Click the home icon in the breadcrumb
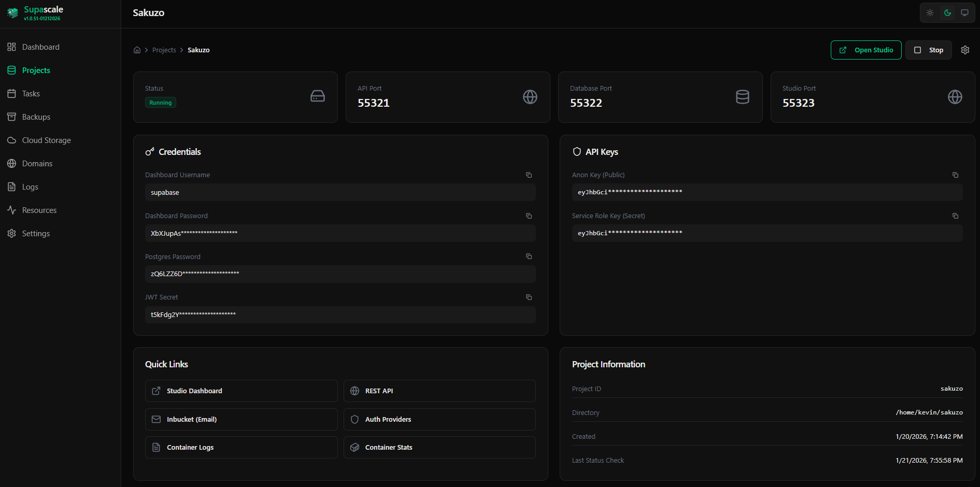 [137, 50]
